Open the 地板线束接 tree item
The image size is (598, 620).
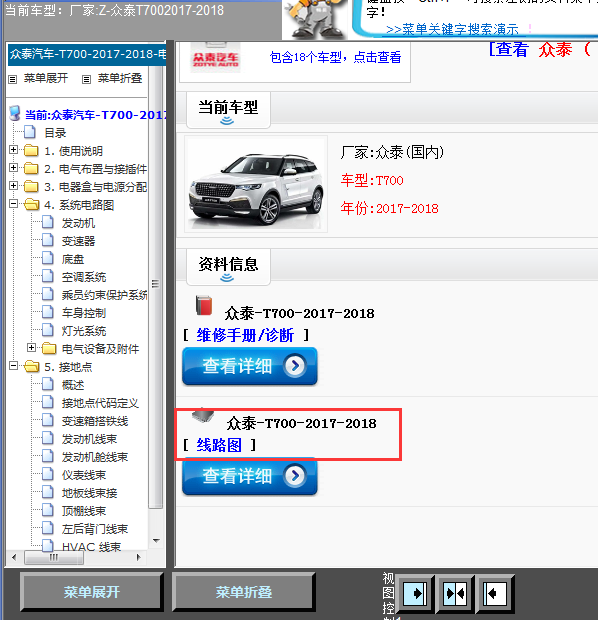coord(89,493)
